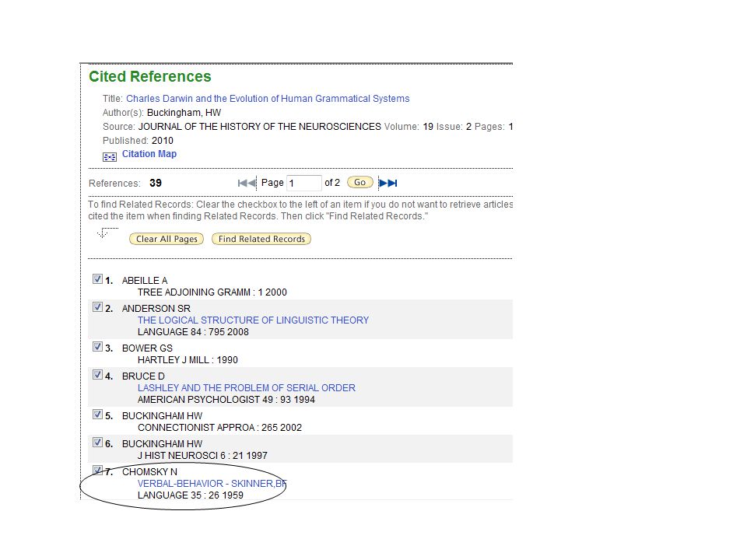Viewport: 747px width, 560px height.
Task: Open The Logical Structure of Linguistic Theory
Action: pyautogui.click(x=254, y=320)
